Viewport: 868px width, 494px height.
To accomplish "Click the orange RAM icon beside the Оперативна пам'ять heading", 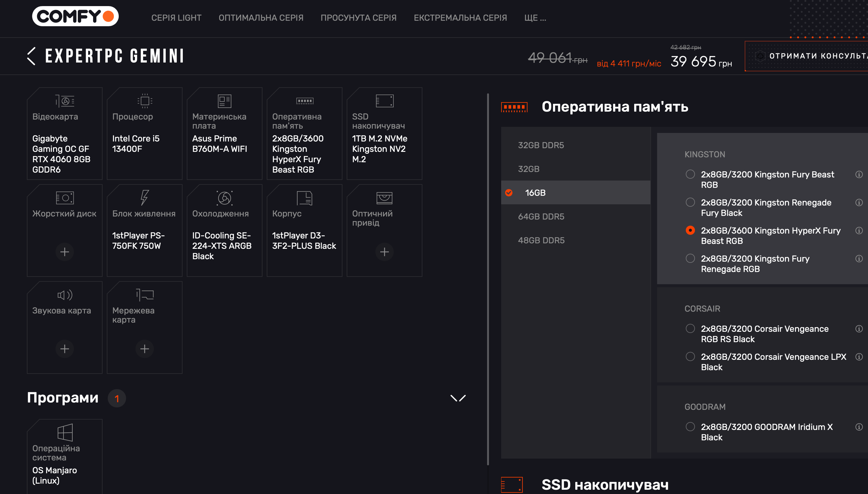I will click(514, 108).
